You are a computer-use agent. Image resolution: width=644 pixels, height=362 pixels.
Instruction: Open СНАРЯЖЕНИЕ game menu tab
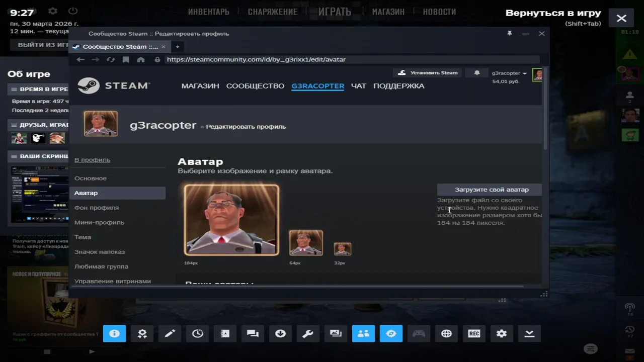coord(273,12)
